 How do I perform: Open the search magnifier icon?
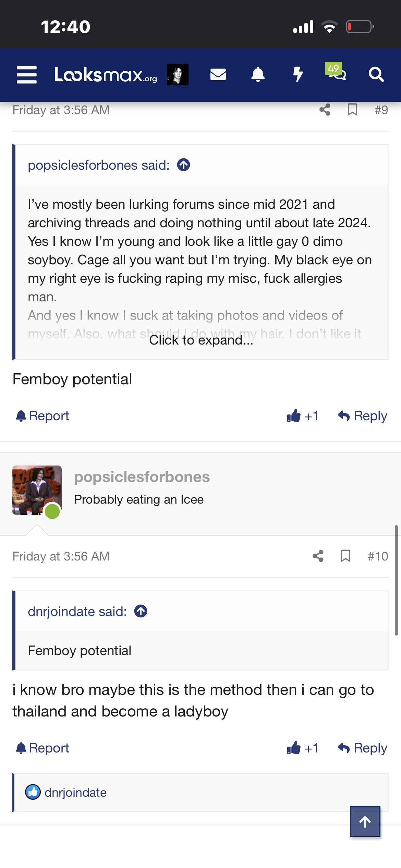click(x=376, y=74)
